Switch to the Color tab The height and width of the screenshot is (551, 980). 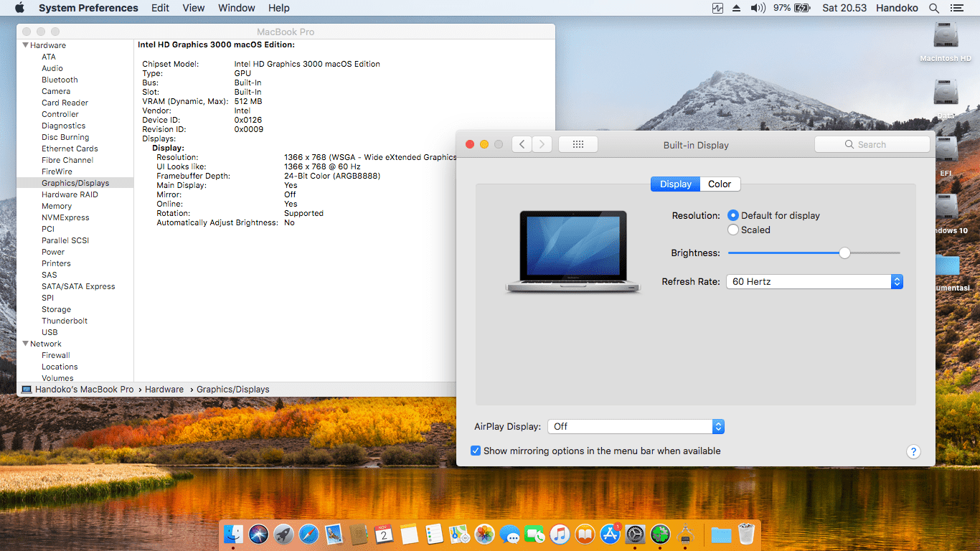click(x=720, y=184)
